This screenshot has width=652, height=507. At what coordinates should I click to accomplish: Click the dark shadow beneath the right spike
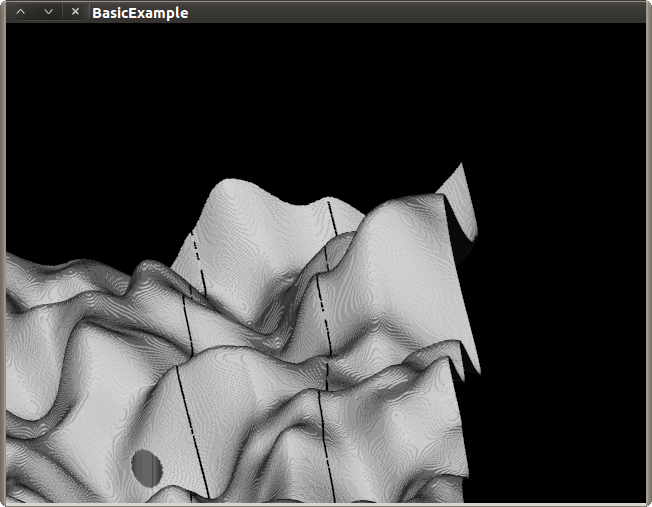(x=464, y=245)
